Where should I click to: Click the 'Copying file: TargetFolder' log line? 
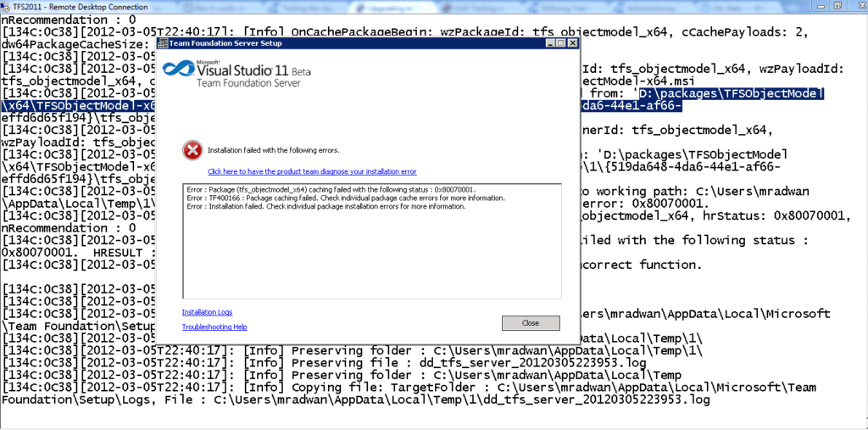pyautogui.click(x=409, y=388)
